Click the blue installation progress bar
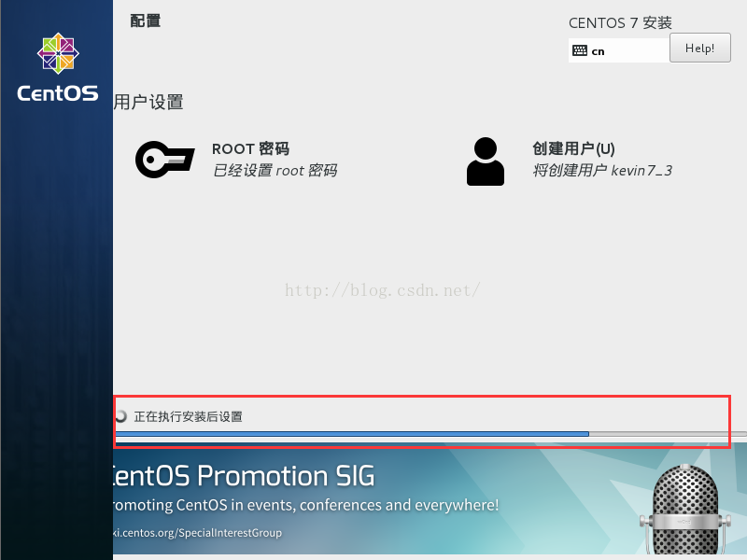The width and height of the screenshot is (747, 560). [x=430, y=434]
